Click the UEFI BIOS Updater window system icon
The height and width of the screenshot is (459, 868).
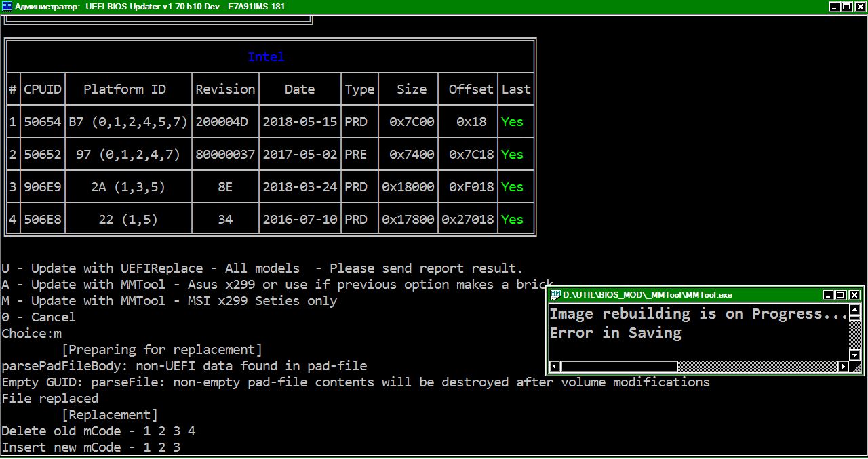tap(7, 7)
